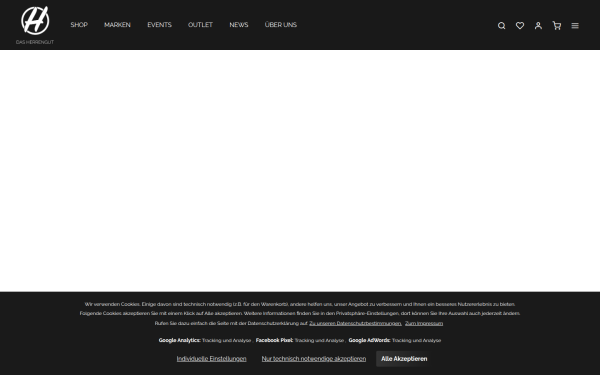Follow the Zum Impressum link
Viewport: 600px width, 375px height.
point(424,323)
